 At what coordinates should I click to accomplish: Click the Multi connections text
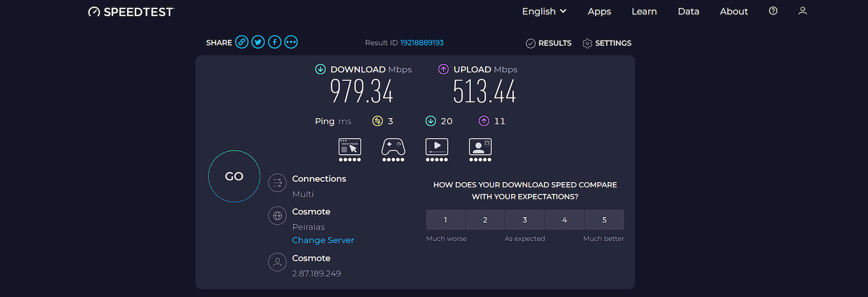click(303, 194)
